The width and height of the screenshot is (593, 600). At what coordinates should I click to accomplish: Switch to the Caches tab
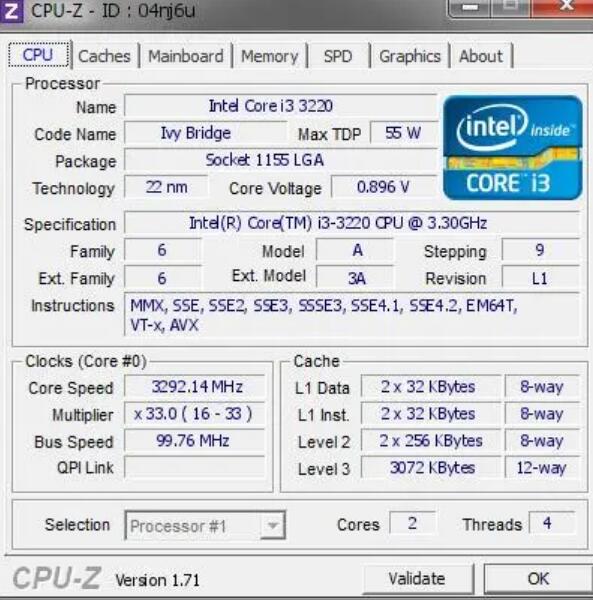coord(104,56)
